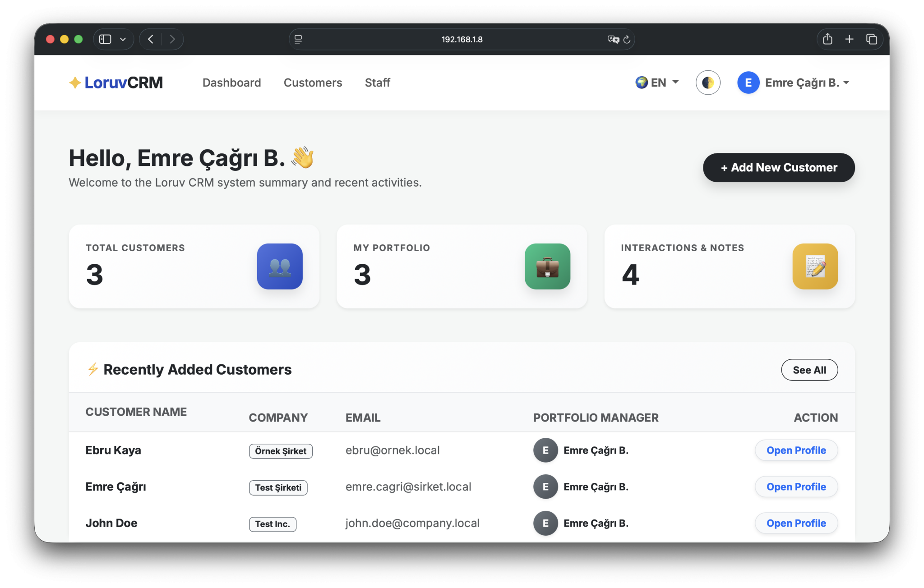
Task: Reload the page with refresh icon
Action: click(x=627, y=40)
